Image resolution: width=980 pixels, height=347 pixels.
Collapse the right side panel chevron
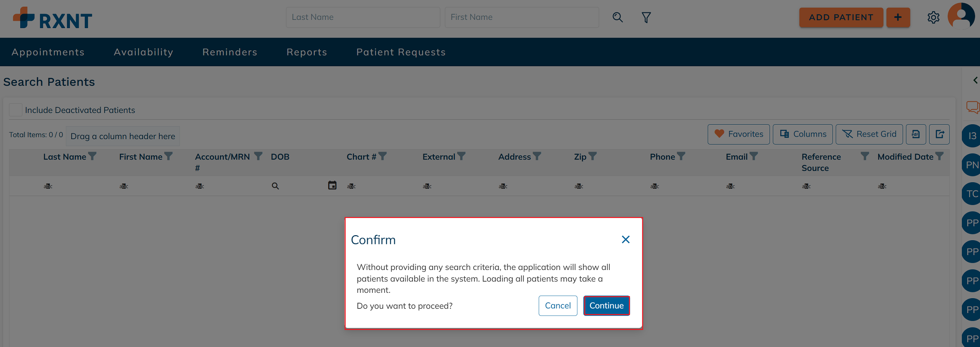pos(975,80)
